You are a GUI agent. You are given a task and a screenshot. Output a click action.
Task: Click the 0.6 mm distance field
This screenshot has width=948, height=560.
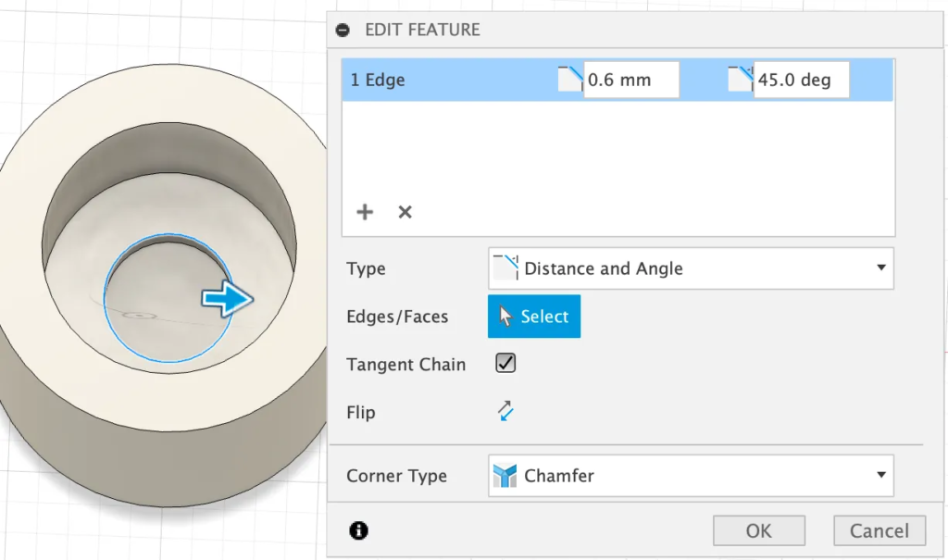click(631, 81)
